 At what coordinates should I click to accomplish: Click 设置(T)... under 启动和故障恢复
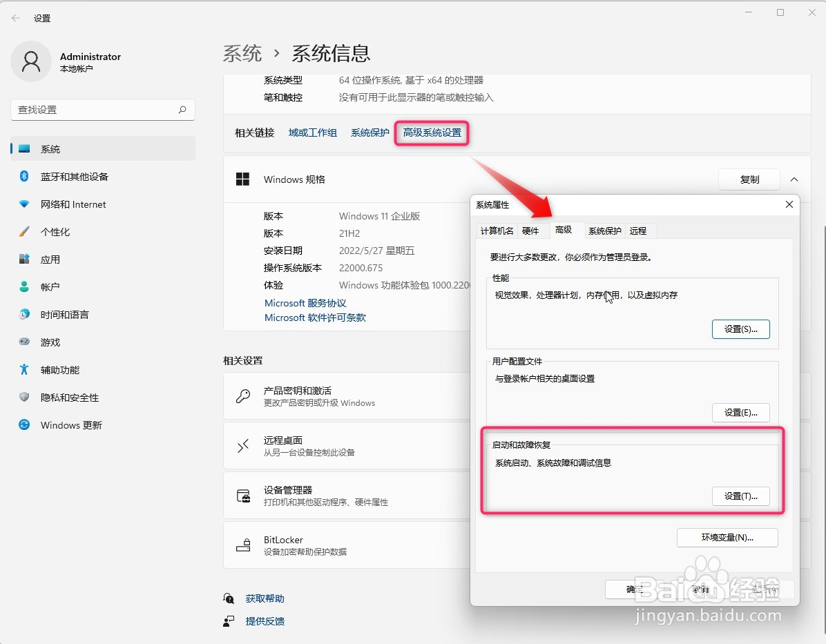(x=740, y=496)
